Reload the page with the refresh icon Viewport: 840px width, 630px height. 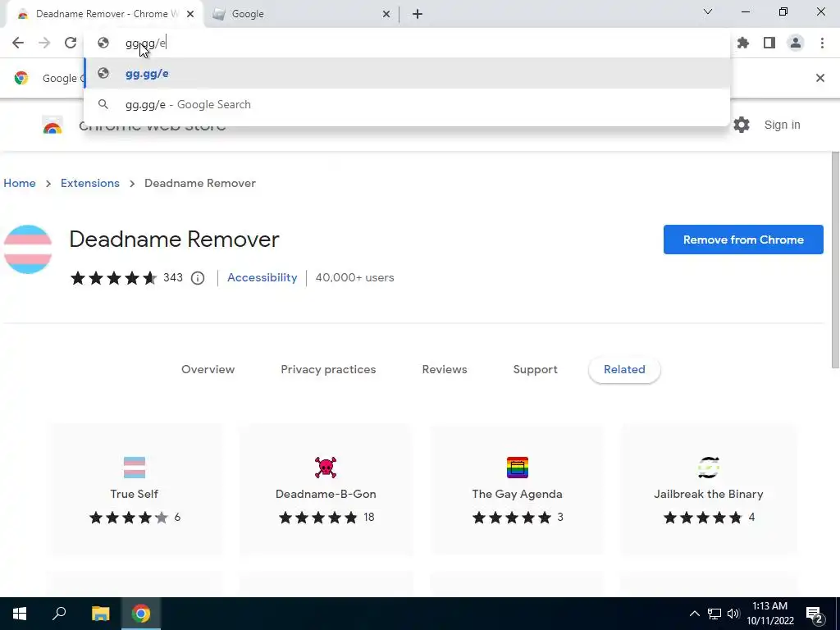tap(71, 43)
